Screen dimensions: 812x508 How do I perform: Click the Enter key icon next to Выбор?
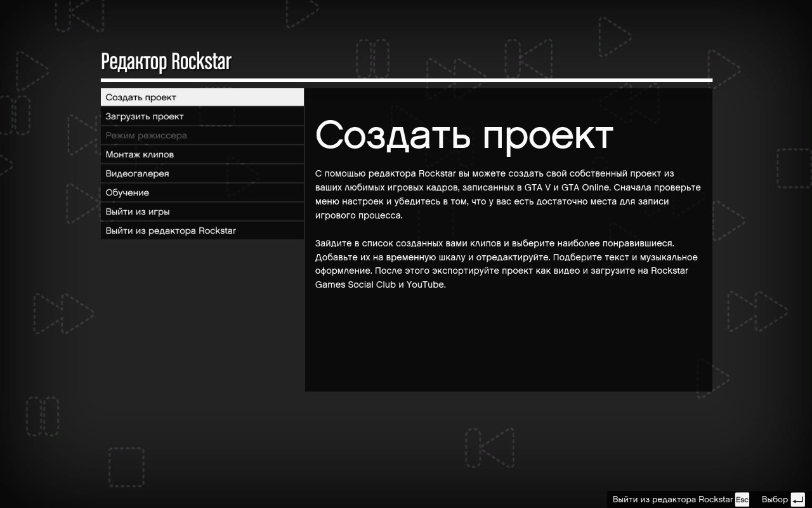(797, 500)
